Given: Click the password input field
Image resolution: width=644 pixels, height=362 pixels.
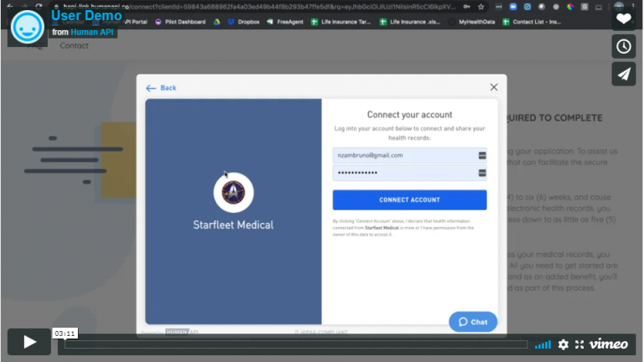Looking at the screenshot, I should pos(402,173).
